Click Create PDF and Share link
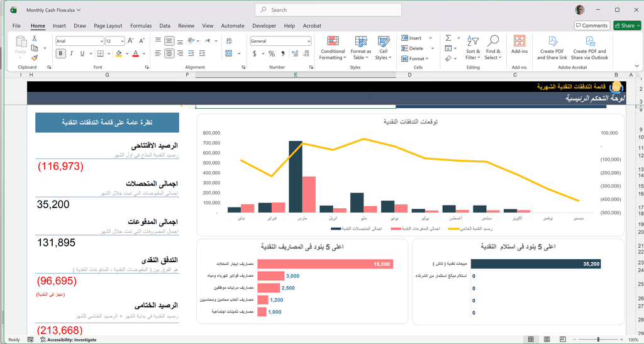 [x=552, y=48]
